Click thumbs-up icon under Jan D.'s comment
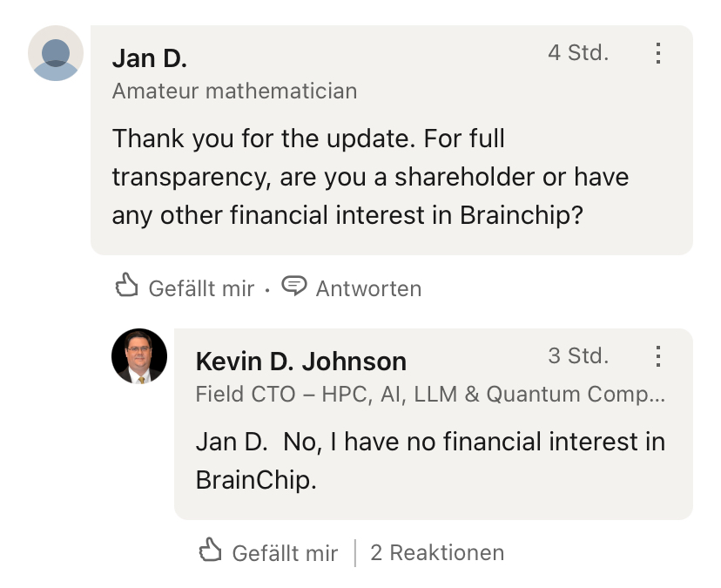 tap(127, 286)
